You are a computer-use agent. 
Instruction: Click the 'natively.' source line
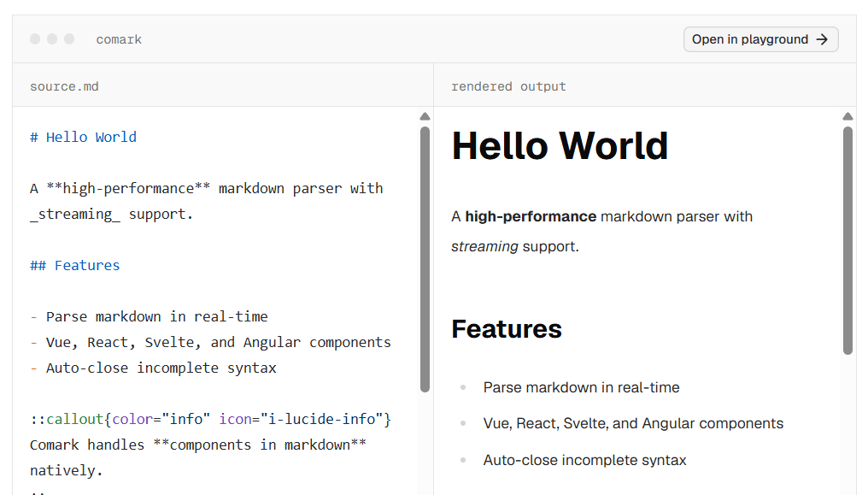67,471
